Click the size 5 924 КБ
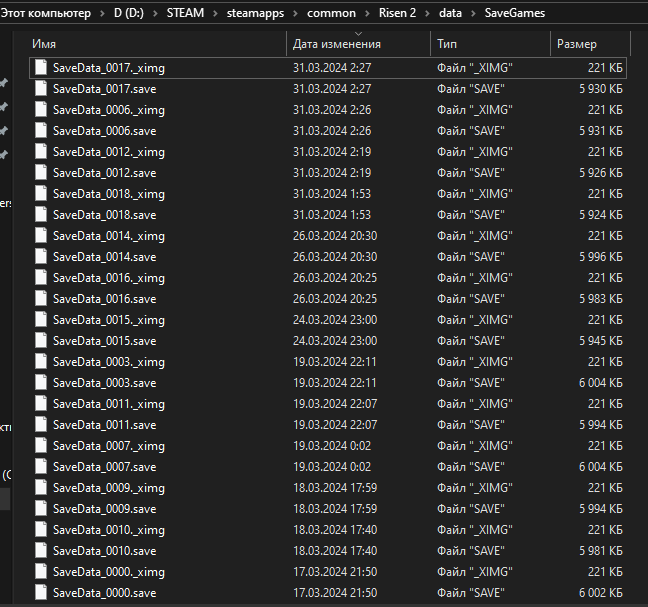The width and height of the screenshot is (648, 607). (600, 214)
